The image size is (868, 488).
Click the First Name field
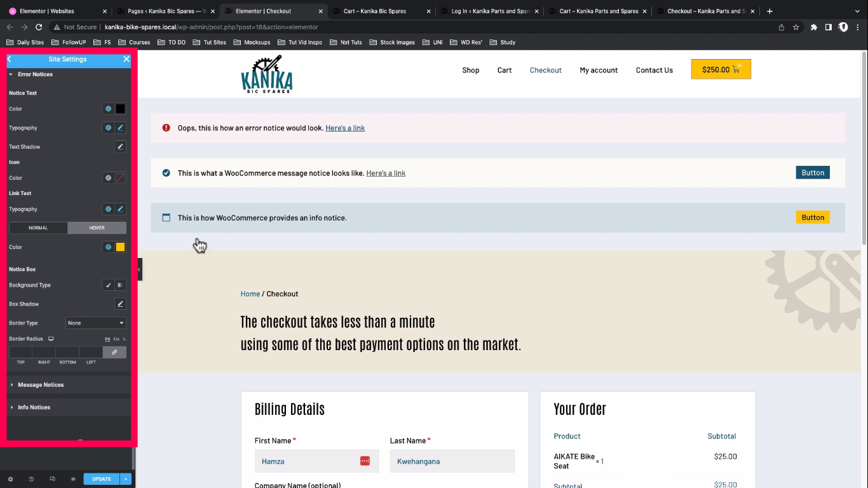(x=317, y=461)
